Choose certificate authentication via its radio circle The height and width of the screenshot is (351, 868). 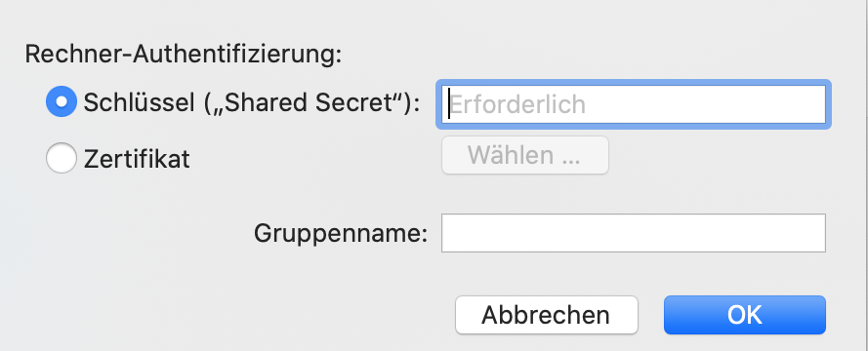[x=61, y=158]
